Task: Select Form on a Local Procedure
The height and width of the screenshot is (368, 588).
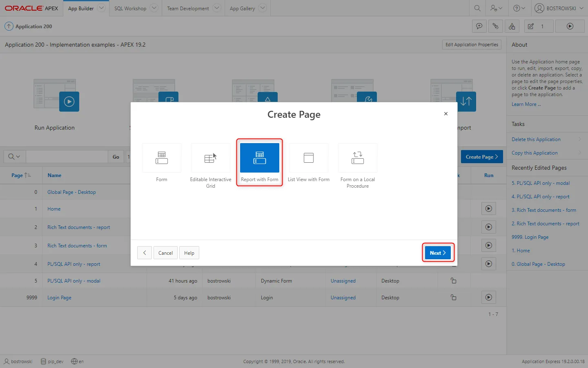Action: click(x=357, y=158)
